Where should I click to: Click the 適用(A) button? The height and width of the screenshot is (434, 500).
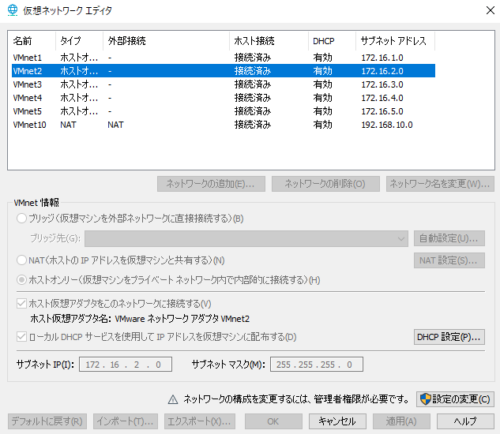point(402,421)
